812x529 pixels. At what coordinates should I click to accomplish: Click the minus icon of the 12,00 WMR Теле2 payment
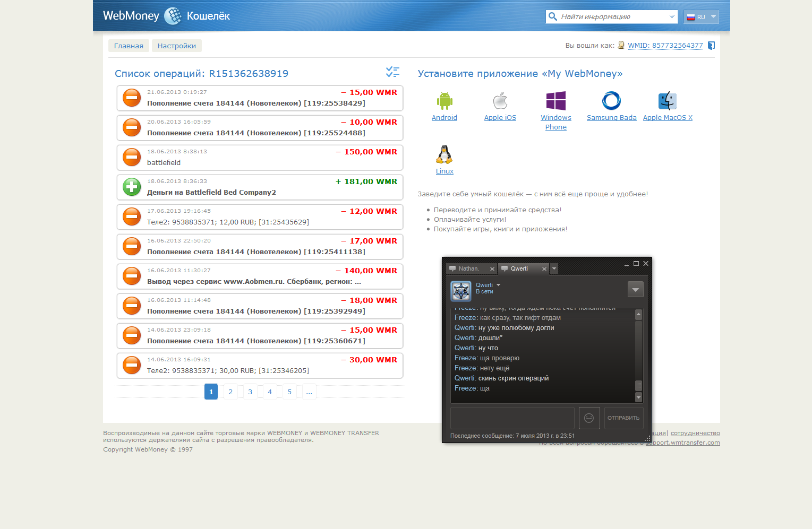[132, 216]
